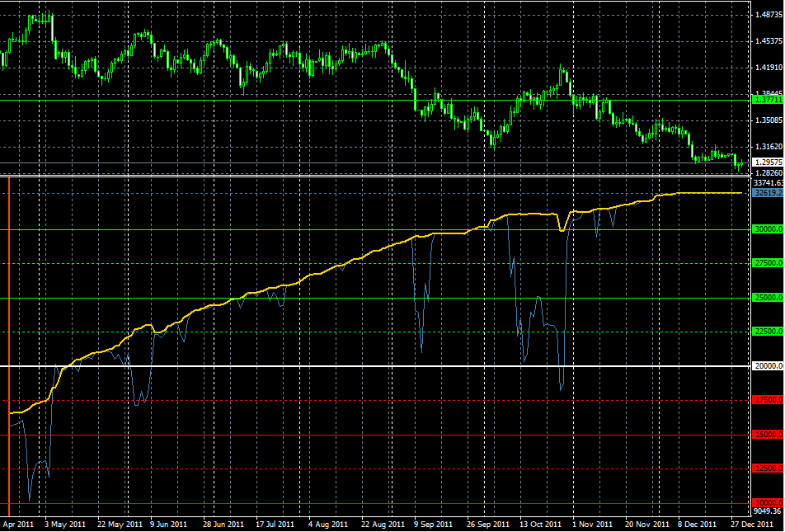Click the 3 May 2011 date label
Viewport: 785px width, 532px height.
pyautogui.click(x=64, y=525)
